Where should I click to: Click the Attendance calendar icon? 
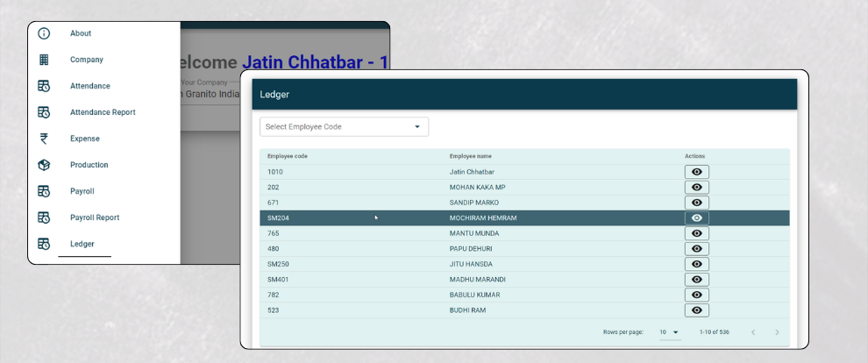(x=44, y=86)
